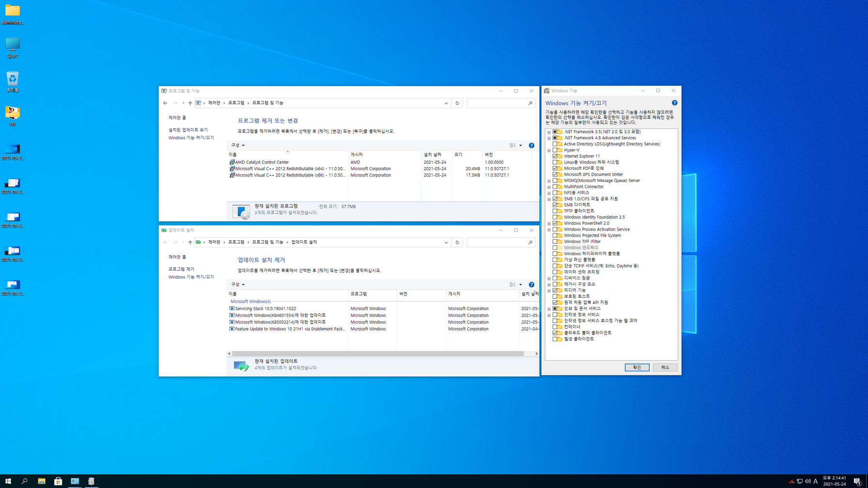868x488 pixels.
Task: Expand SMB 1.0/CIFS 파일 공유 지원 node
Action: pos(549,199)
